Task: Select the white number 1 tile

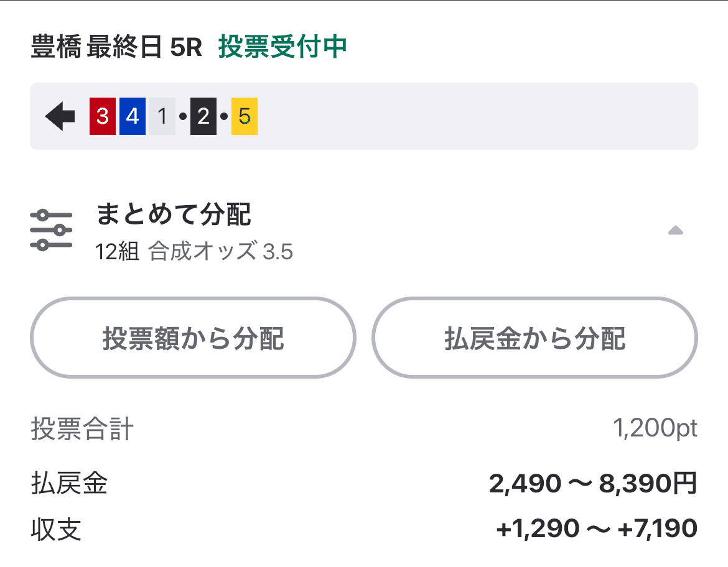Action: [161, 115]
